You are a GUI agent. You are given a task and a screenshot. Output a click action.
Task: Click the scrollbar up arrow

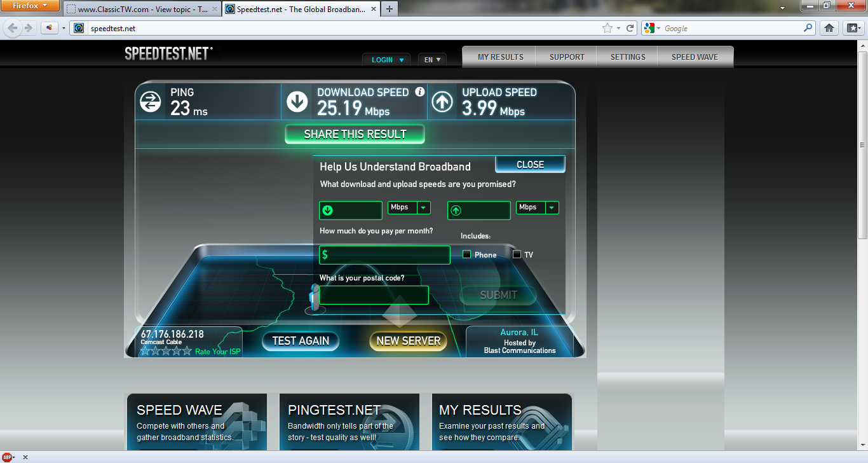pos(863,45)
